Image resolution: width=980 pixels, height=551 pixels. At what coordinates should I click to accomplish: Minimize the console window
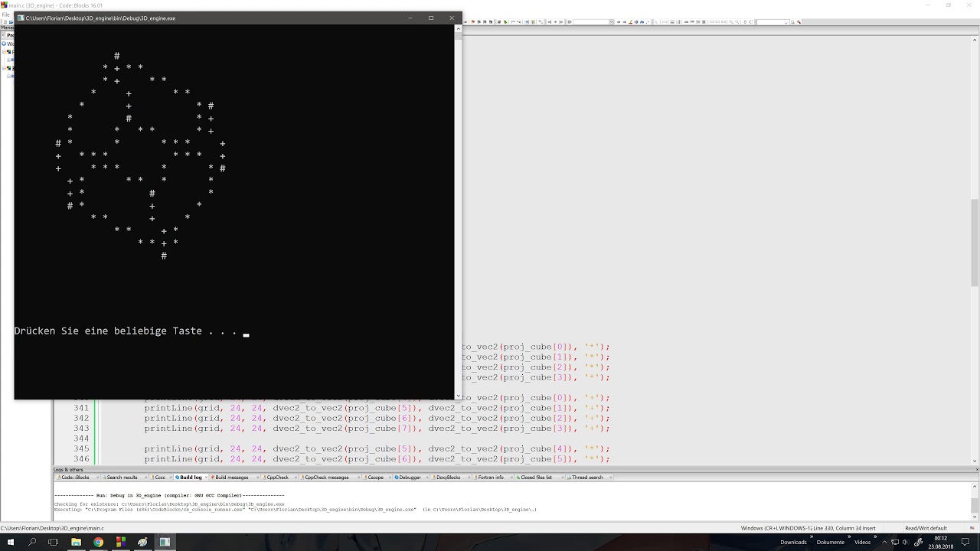(x=410, y=18)
